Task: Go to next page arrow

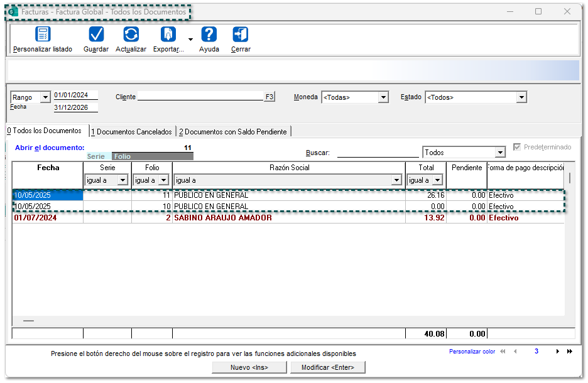Action: pos(557,352)
